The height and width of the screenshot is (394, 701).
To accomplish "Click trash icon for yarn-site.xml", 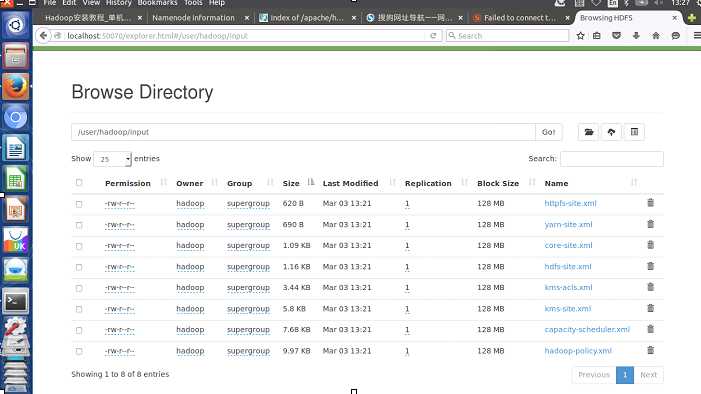I will (x=650, y=224).
